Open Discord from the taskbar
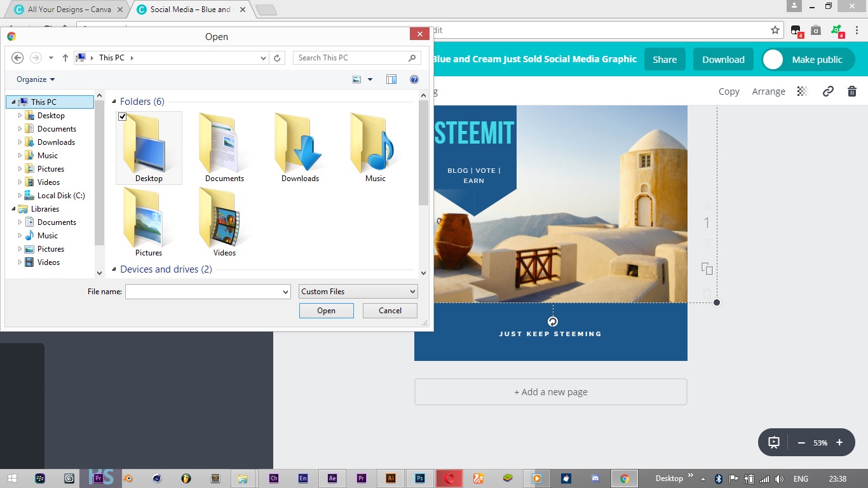The image size is (868, 488). pyautogui.click(x=595, y=478)
